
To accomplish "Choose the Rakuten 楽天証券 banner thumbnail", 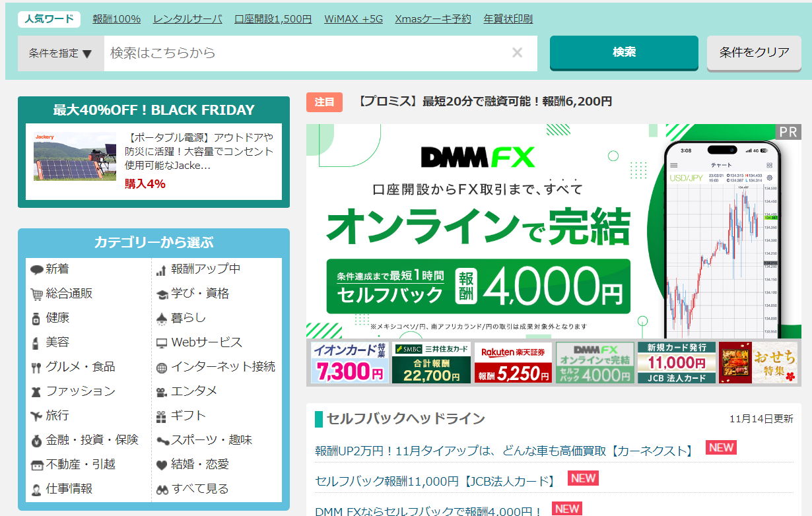I will click(x=513, y=363).
